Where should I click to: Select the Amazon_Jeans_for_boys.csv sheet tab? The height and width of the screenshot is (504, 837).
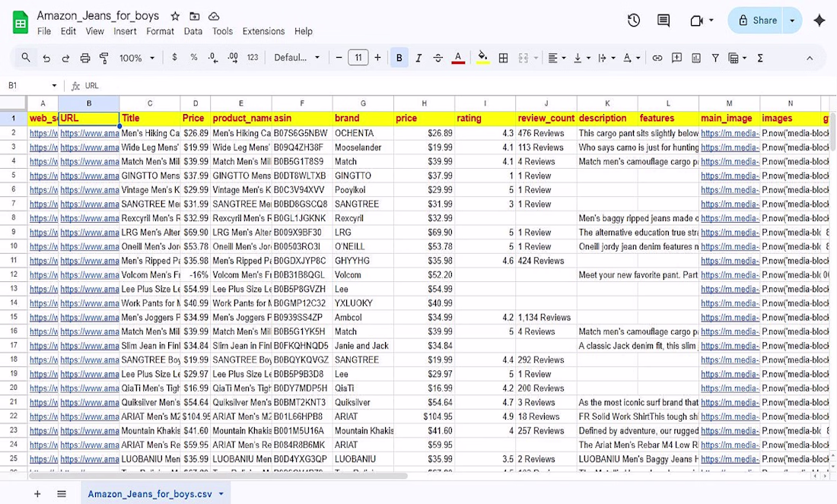pos(156,494)
